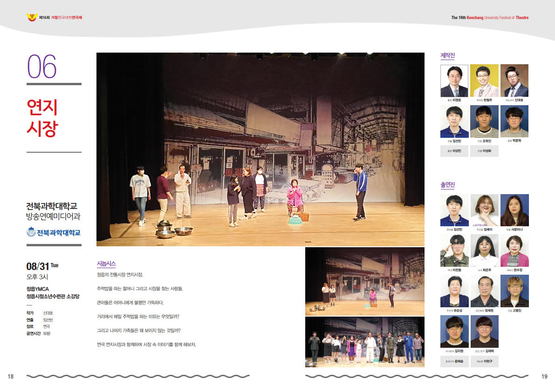Select 한수정's portrait in pink cardigan

[x=514, y=250]
